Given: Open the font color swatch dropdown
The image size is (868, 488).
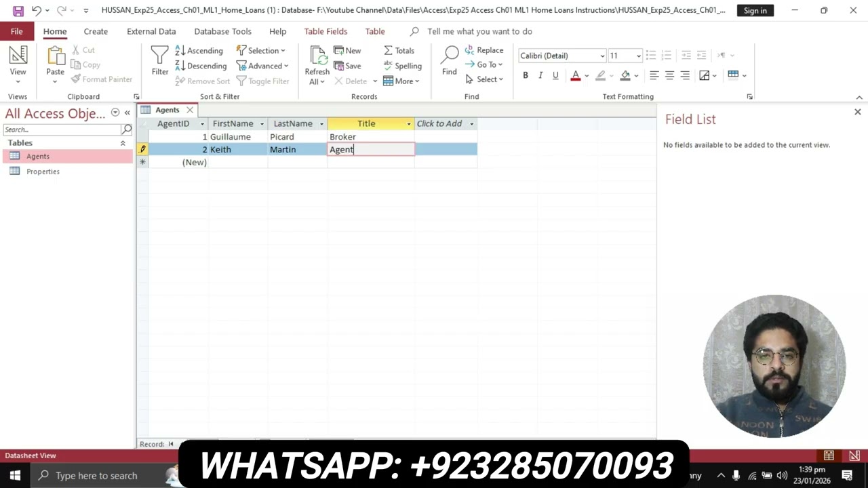Looking at the screenshot, I should click(x=587, y=76).
